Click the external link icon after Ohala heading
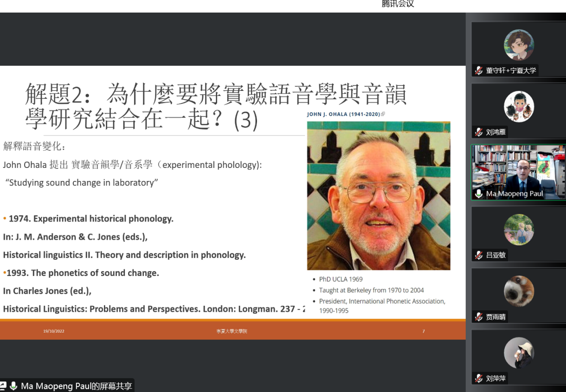 383,114
